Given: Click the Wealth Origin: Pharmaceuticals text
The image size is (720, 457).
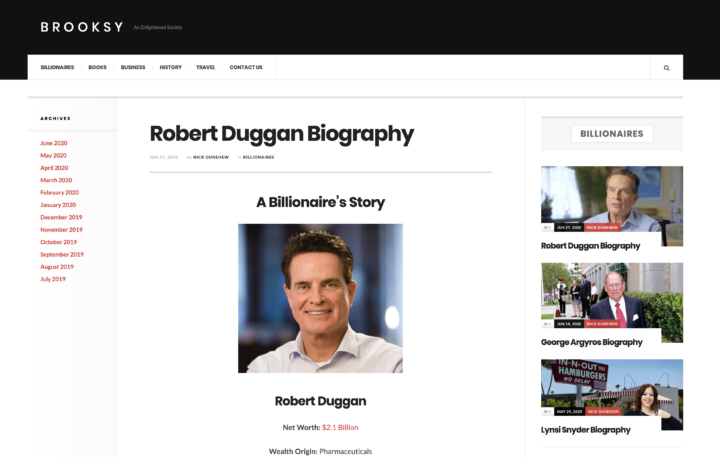Looking at the screenshot, I should tap(321, 451).
